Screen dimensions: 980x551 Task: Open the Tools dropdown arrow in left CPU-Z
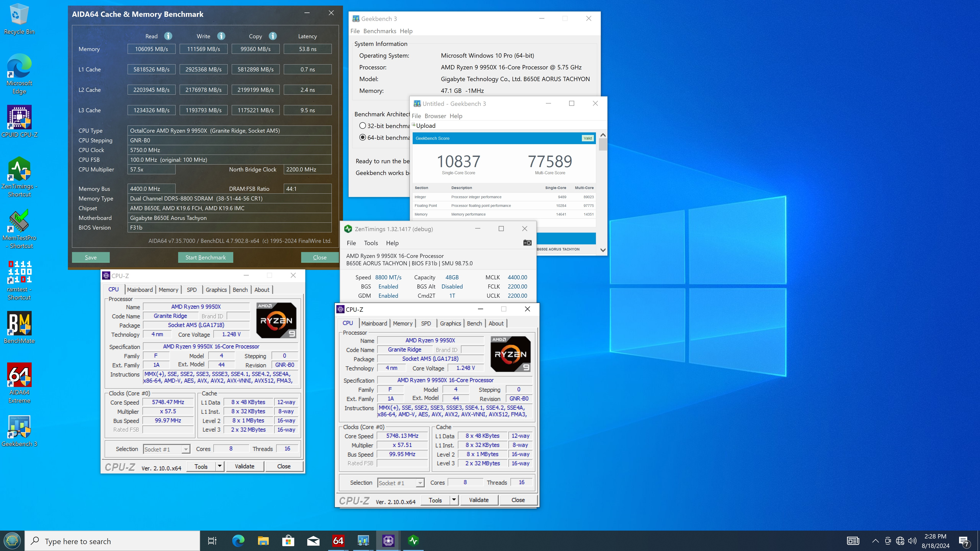pos(219,466)
